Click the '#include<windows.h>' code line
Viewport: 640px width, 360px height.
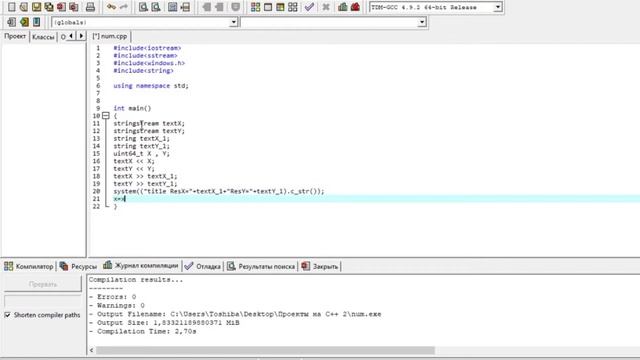[x=149, y=63]
